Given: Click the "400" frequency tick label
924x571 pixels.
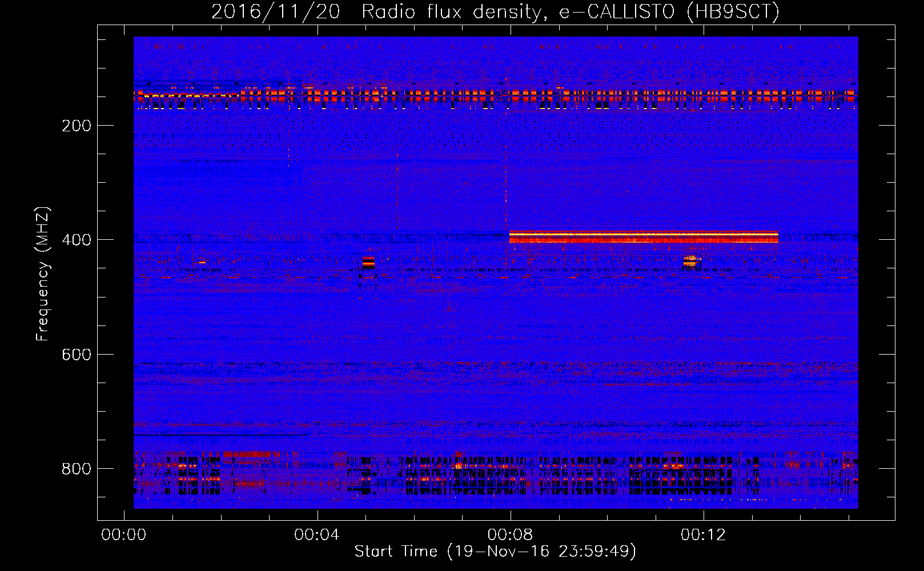Looking at the screenshot, I should [x=77, y=240].
